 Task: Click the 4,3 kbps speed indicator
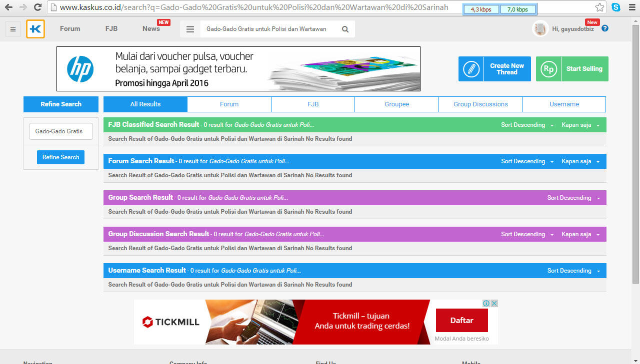coord(480,9)
